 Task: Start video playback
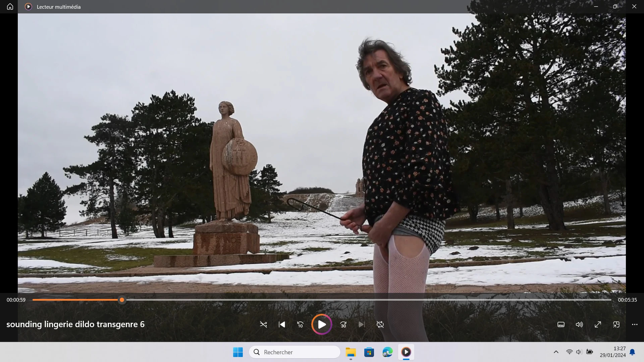point(322,324)
